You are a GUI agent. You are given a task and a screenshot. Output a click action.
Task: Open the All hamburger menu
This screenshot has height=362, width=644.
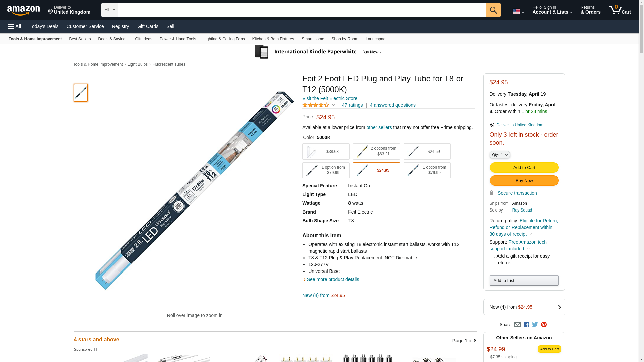pos(15,26)
